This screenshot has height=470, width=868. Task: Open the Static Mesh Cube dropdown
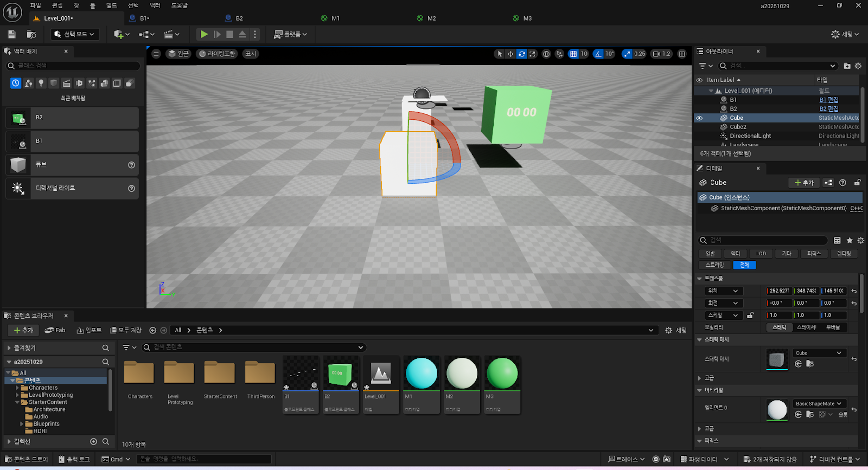pos(819,353)
